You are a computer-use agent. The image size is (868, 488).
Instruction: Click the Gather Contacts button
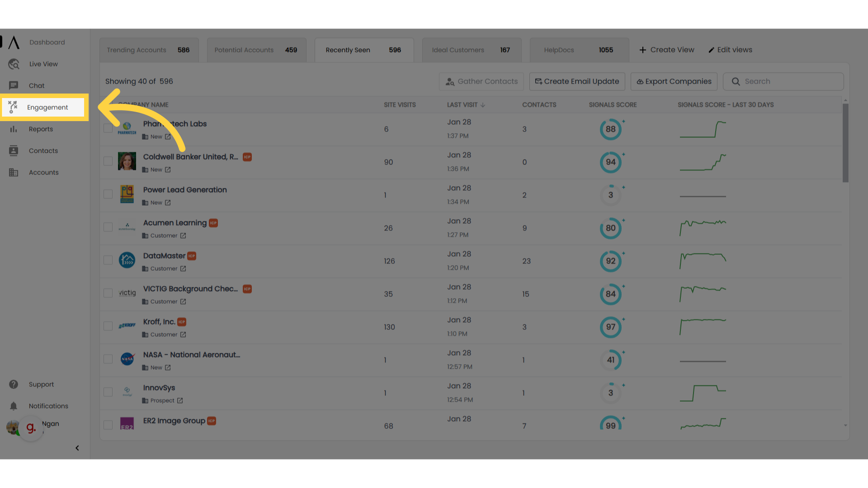[481, 82]
